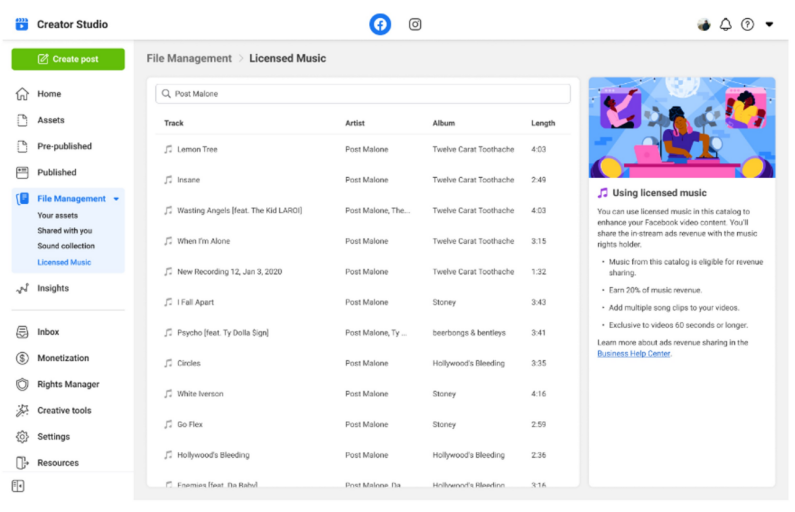The width and height of the screenshot is (795, 512).
Task: Click the Creator Studio title text
Action: point(72,24)
